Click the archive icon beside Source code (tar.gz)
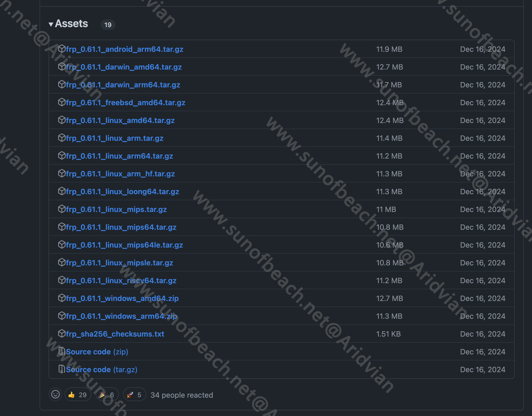Screen dimensions: 532x416 pos(62,369)
